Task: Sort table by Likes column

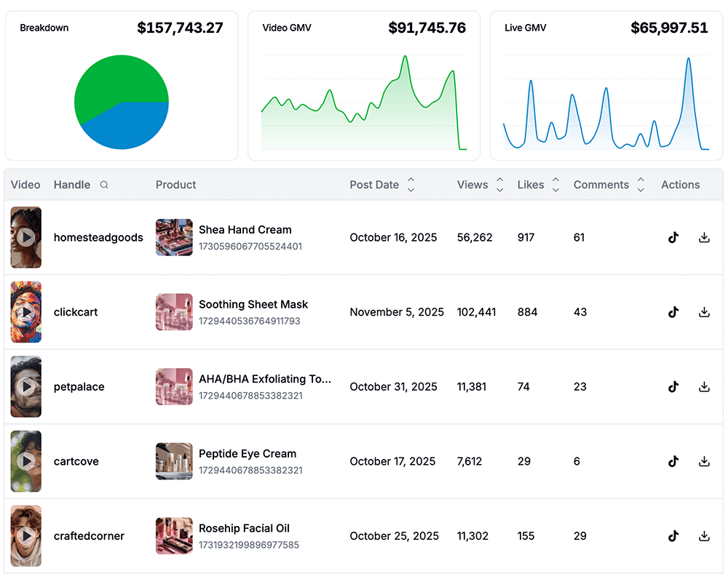Action: tap(555, 185)
